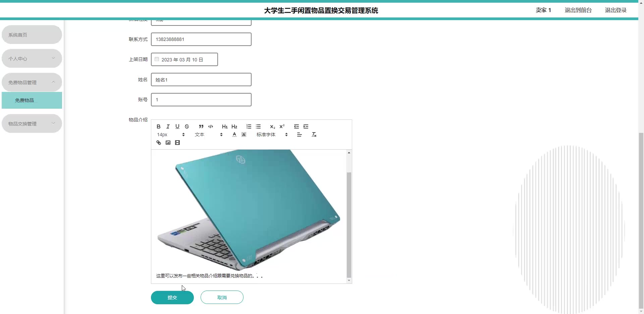The height and width of the screenshot is (314, 644).
Task: Open the 系统首页 sidebar item
Action: click(x=32, y=35)
